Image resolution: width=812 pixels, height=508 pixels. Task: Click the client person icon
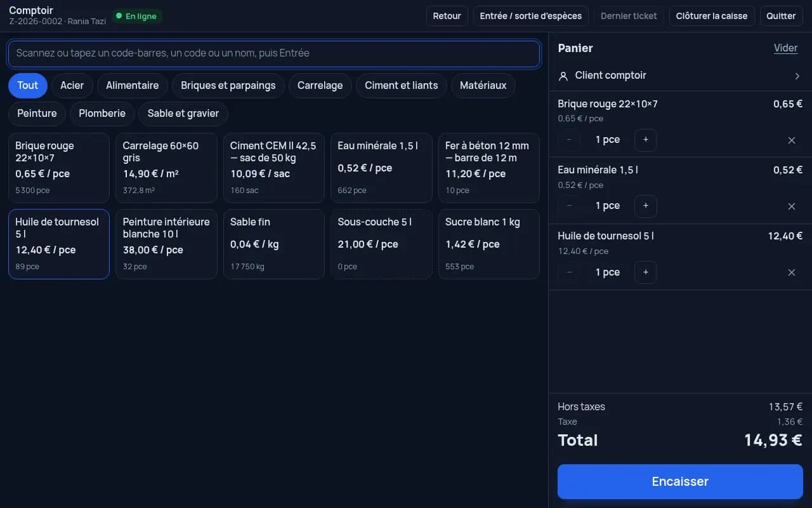tap(563, 76)
